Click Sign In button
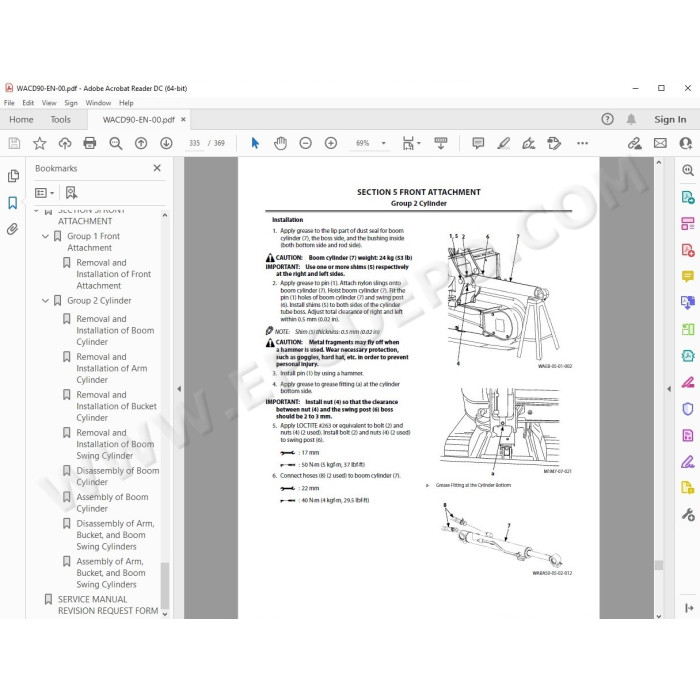Image resolution: width=700 pixels, height=700 pixels. [670, 120]
